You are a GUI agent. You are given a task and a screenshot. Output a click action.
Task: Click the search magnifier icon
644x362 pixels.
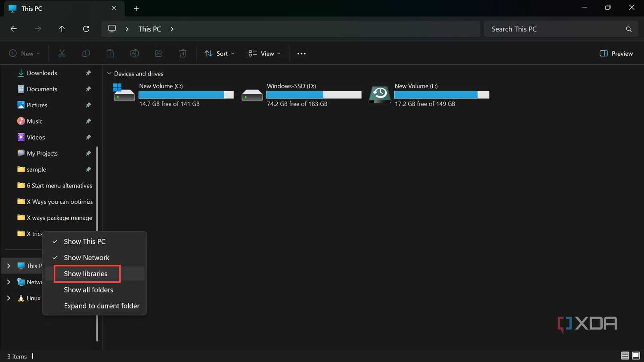click(x=629, y=29)
